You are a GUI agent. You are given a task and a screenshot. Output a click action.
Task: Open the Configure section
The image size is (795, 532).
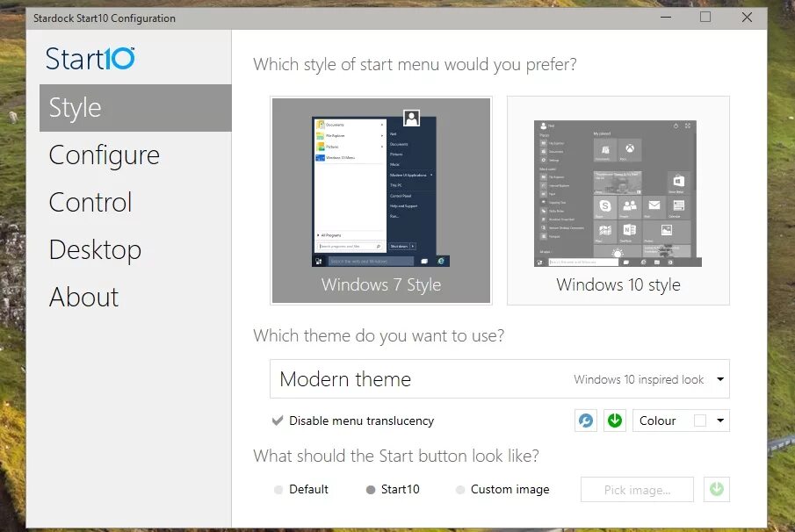(105, 155)
